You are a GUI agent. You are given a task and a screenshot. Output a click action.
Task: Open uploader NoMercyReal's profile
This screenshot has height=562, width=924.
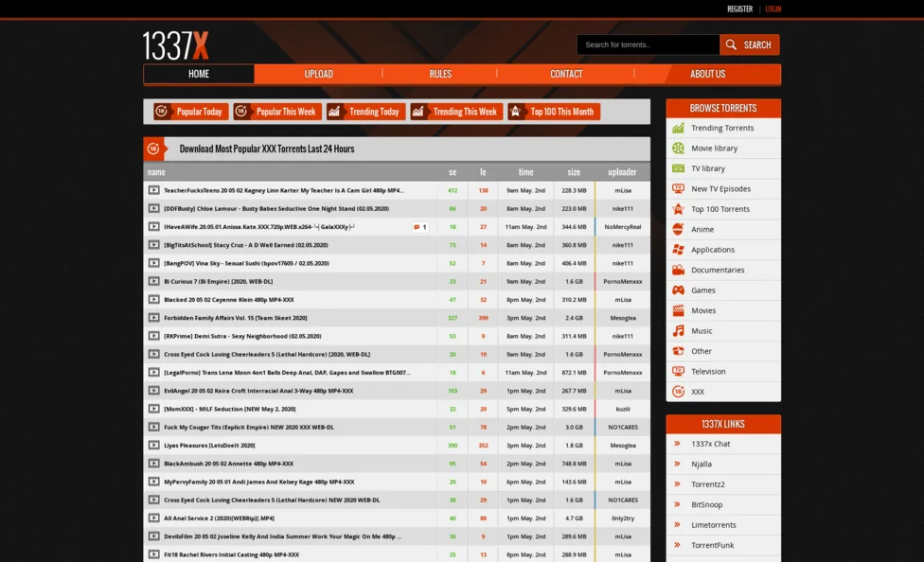[x=623, y=227]
